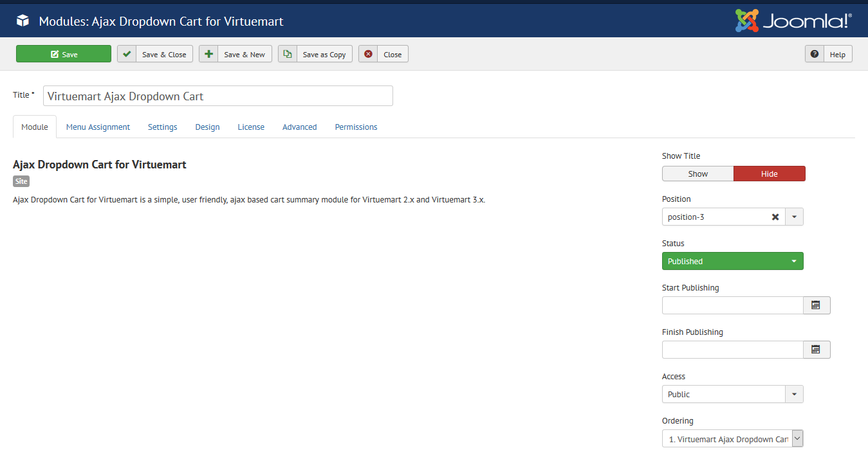868x457 pixels.
Task: Click the question mark Help icon
Action: (815, 54)
